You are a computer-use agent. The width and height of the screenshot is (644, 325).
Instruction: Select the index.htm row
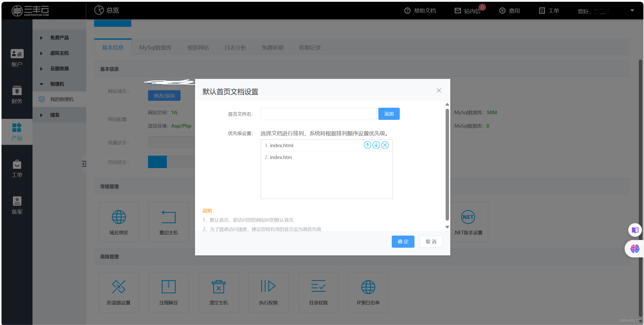(x=327, y=157)
